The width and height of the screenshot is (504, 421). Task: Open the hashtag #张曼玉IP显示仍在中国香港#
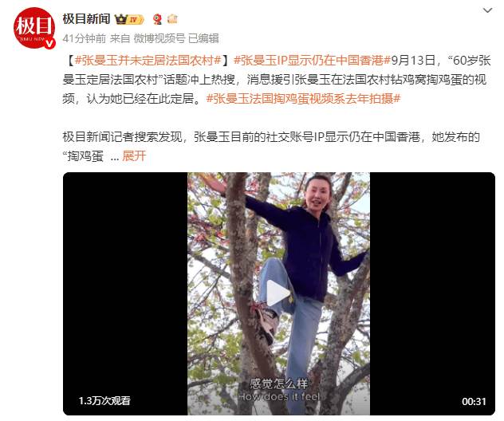(x=312, y=60)
